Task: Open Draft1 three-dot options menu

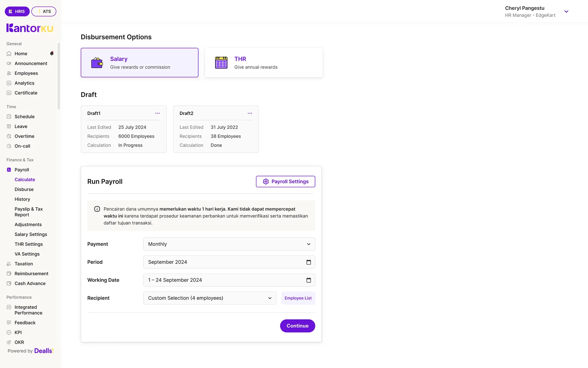Action: tap(157, 113)
